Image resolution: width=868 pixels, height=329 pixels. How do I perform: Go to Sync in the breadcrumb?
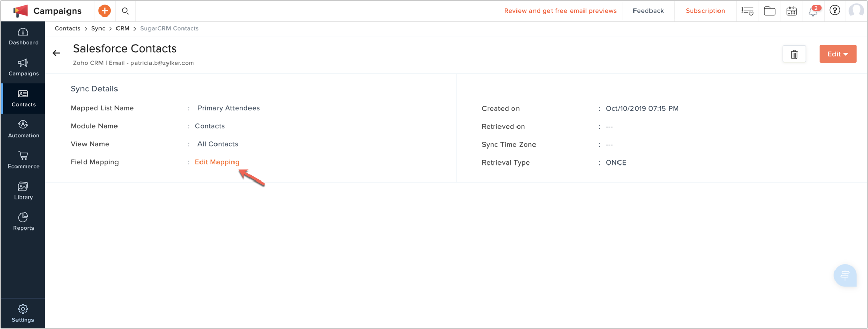point(98,28)
